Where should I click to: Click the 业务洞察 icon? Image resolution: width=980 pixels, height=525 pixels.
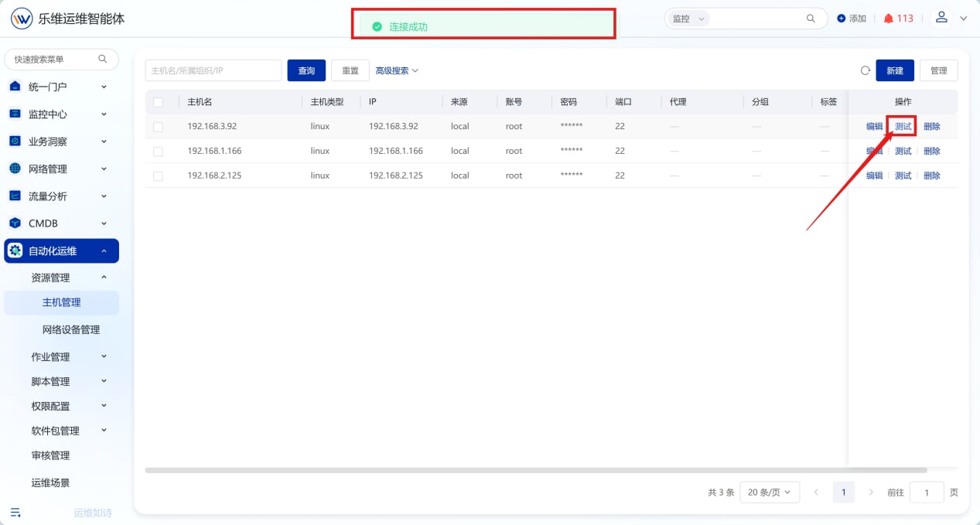coord(15,141)
